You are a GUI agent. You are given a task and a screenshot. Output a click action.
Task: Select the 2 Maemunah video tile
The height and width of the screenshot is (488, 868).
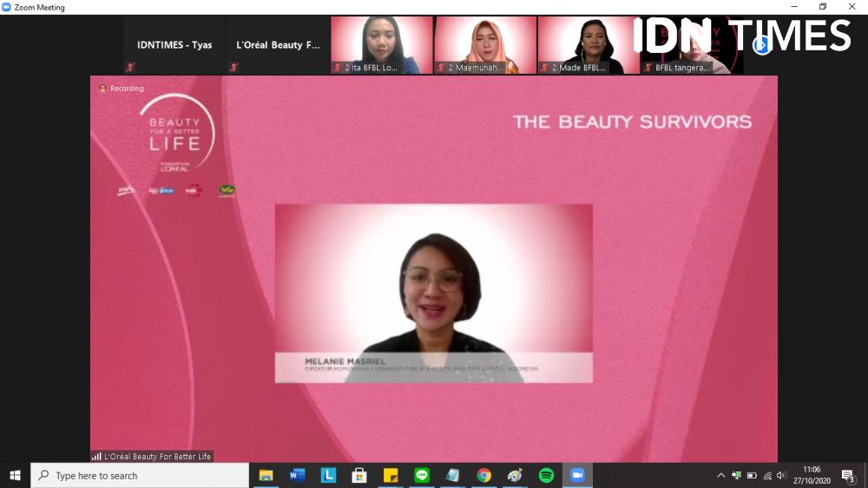pyautogui.click(x=485, y=45)
